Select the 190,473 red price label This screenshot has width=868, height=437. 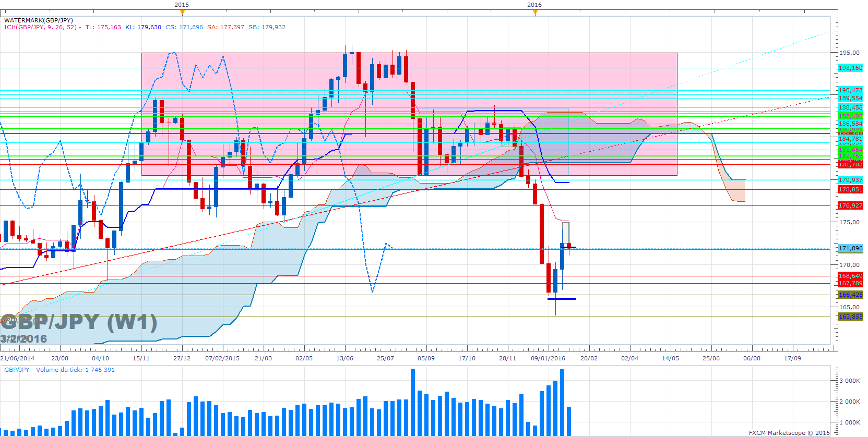point(851,91)
